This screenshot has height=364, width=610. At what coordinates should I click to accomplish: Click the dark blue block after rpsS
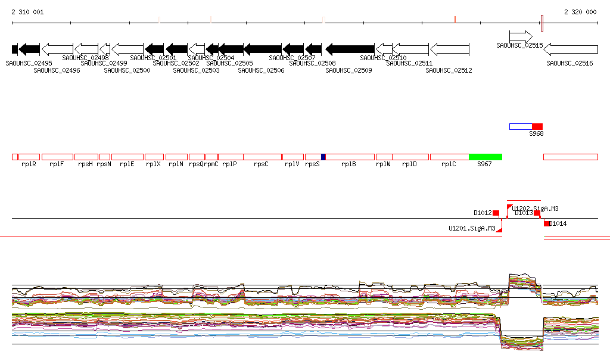(x=323, y=157)
